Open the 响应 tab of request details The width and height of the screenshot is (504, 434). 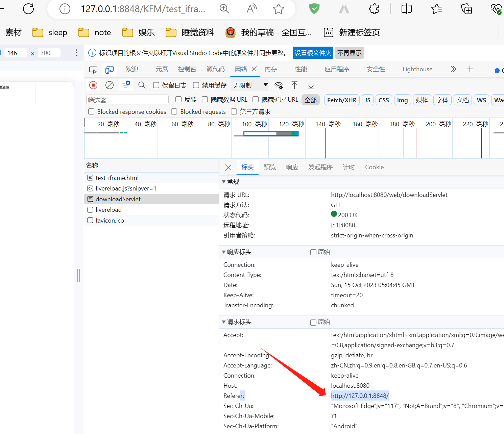tap(292, 167)
